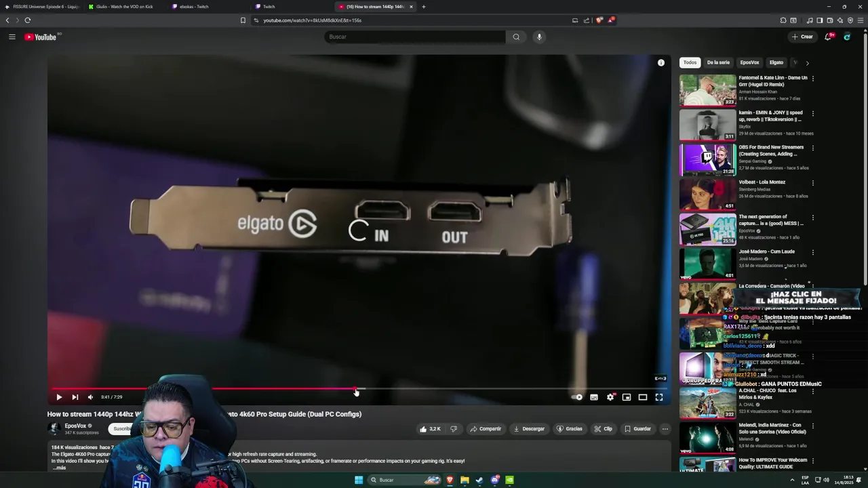Show video info card icon
Viewport: 868px width, 488px height.
tap(661, 63)
